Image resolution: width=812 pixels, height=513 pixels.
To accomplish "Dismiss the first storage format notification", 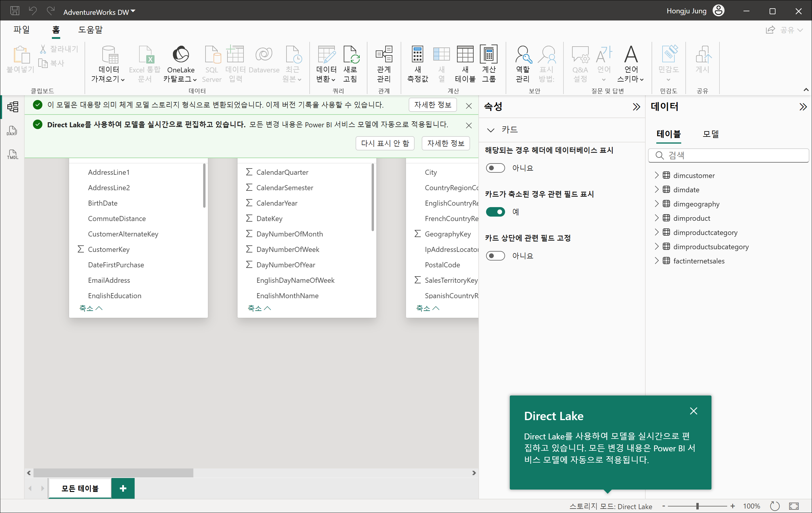I will 469,106.
